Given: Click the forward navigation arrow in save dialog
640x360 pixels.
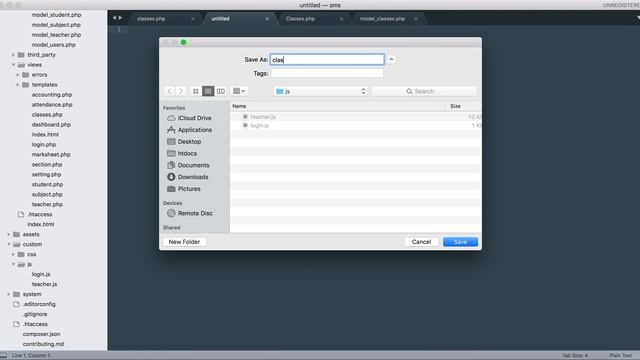Looking at the screenshot, I should point(181,91).
